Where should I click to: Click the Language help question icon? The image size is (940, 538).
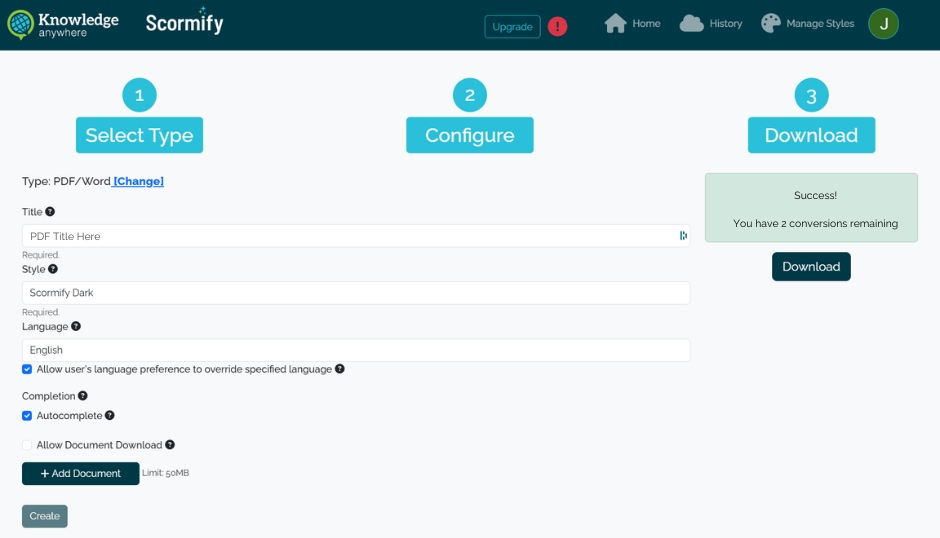[76, 326]
